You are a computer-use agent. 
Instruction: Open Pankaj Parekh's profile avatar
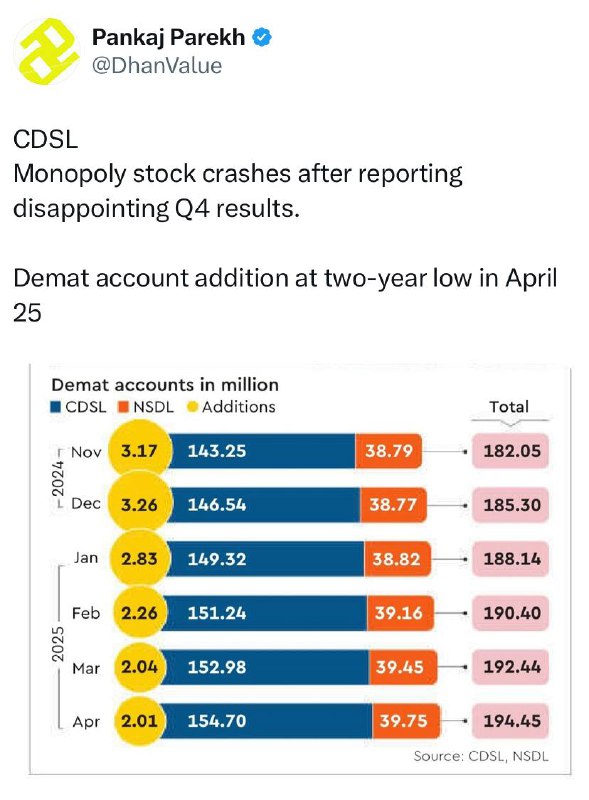(46, 51)
